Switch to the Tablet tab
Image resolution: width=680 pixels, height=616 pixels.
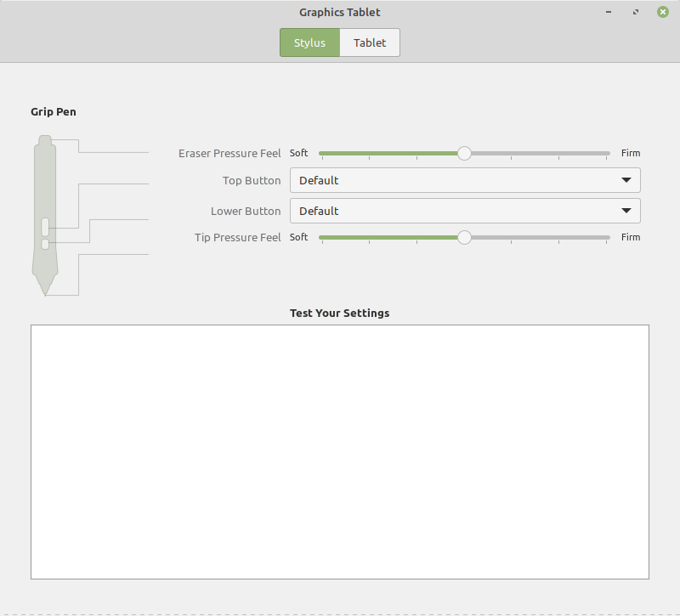click(370, 42)
